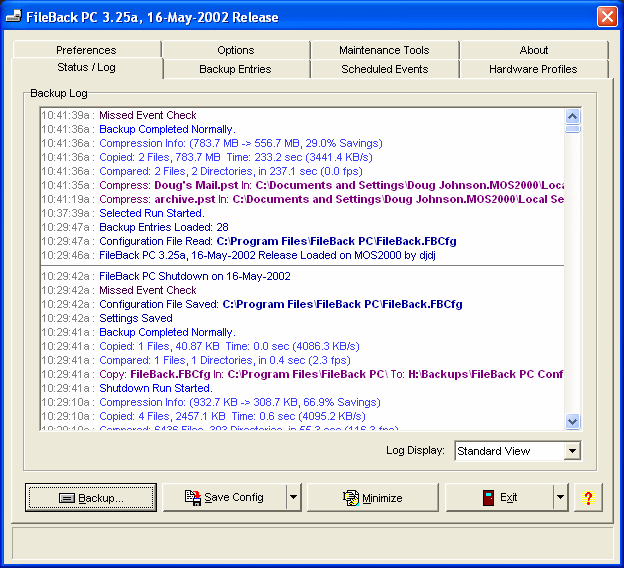
Task: Click the Exit button
Action: 499,498
